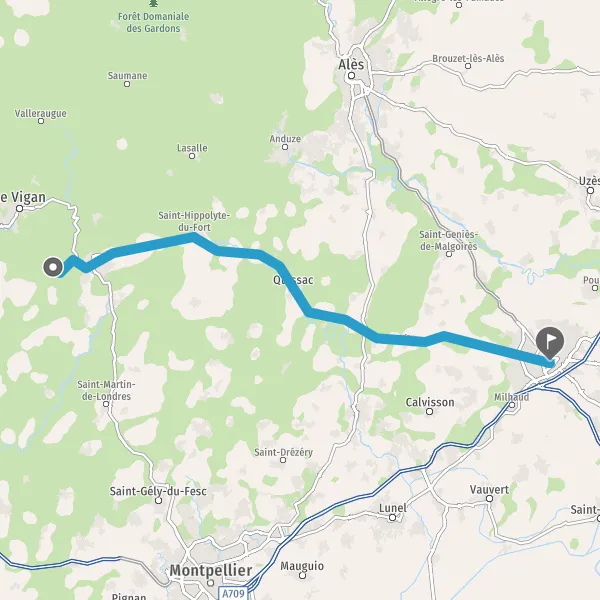Select the Vauvert town label

coord(489,489)
